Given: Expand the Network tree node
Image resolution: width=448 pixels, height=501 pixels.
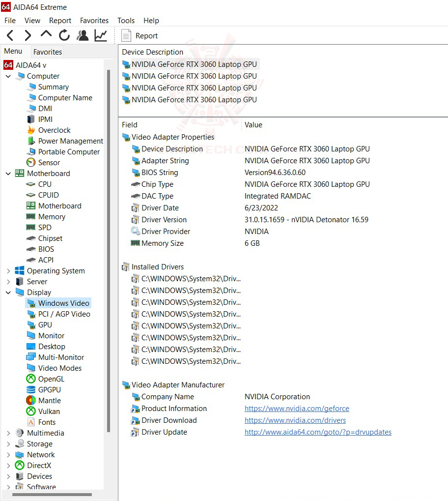Looking at the screenshot, I should (x=8, y=455).
